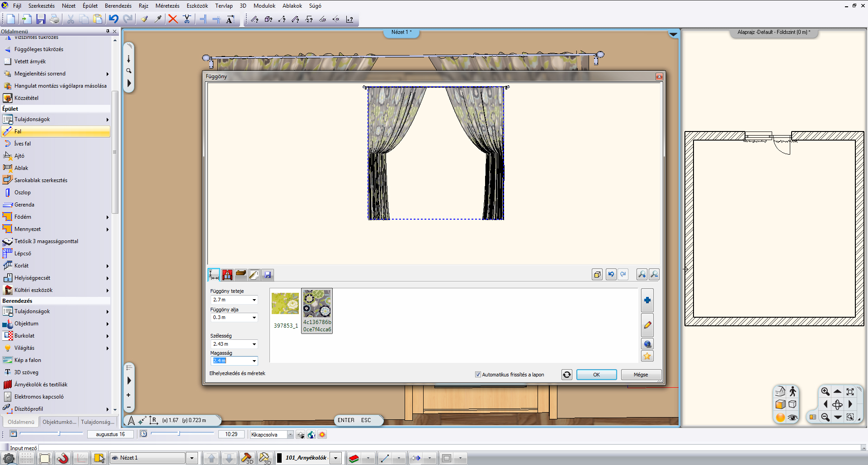The width and height of the screenshot is (868, 465).
Task: Open the Függöny teteje dropdown
Action: [x=254, y=300]
